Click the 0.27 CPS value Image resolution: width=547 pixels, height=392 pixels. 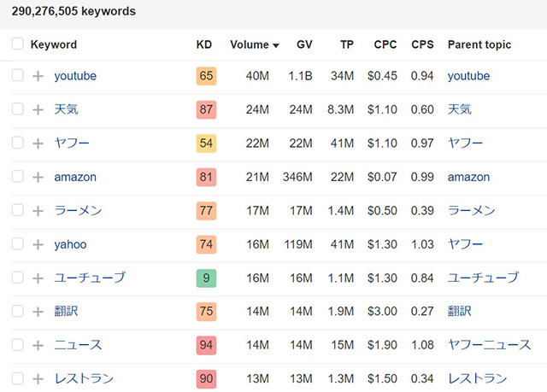coord(422,311)
